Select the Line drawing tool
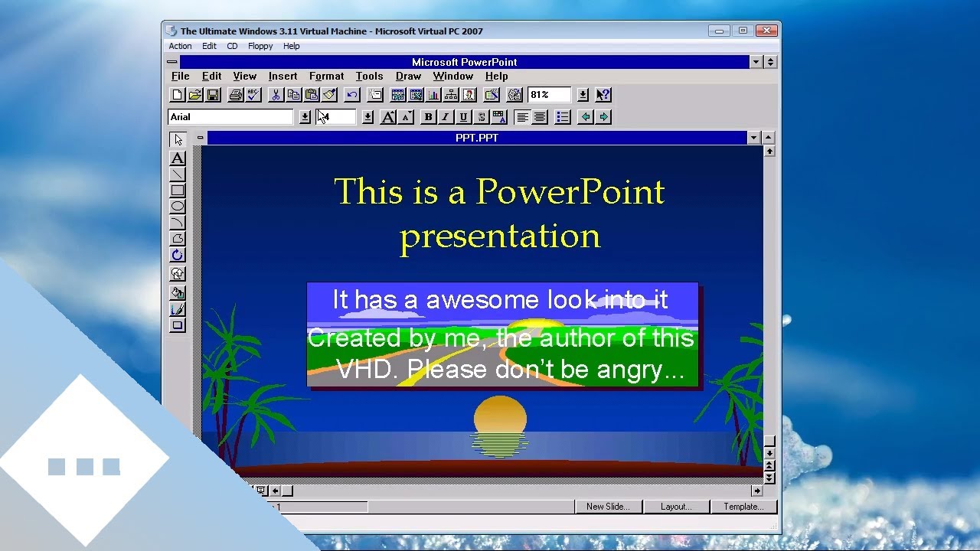 [x=178, y=174]
